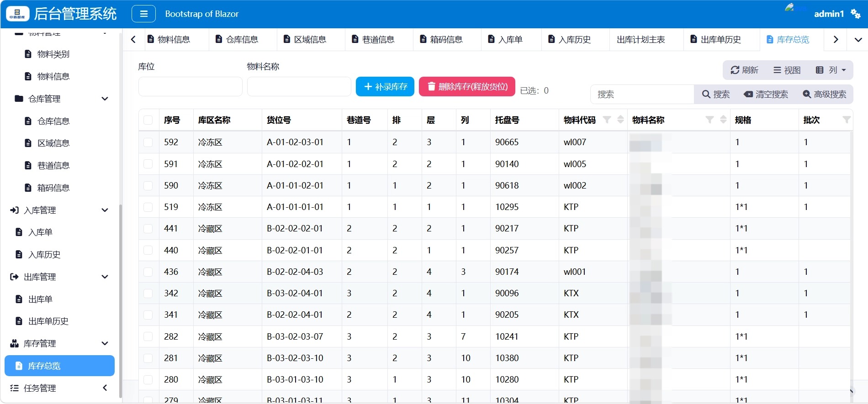Click the document icon on 出库单历史 tab
Image resolution: width=868 pixels, height=404 pixels.
tap(693, 39)
